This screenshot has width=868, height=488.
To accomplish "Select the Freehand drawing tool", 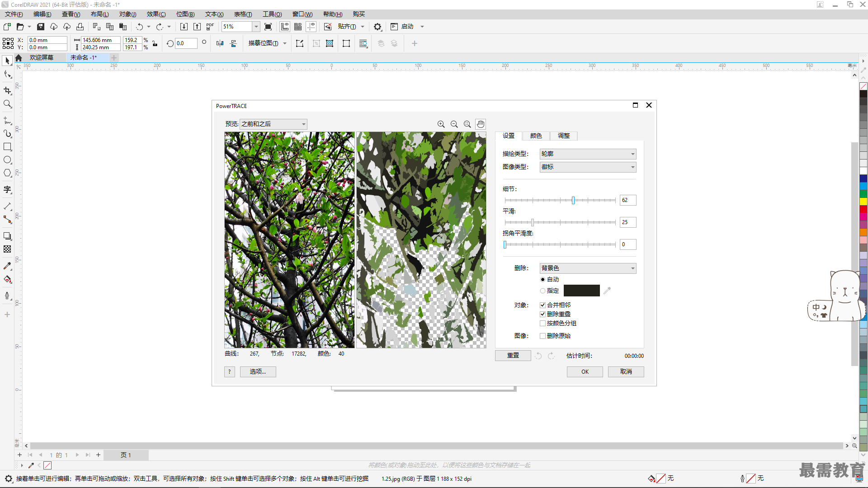I will pyautogui.click(x=7, y=120).
